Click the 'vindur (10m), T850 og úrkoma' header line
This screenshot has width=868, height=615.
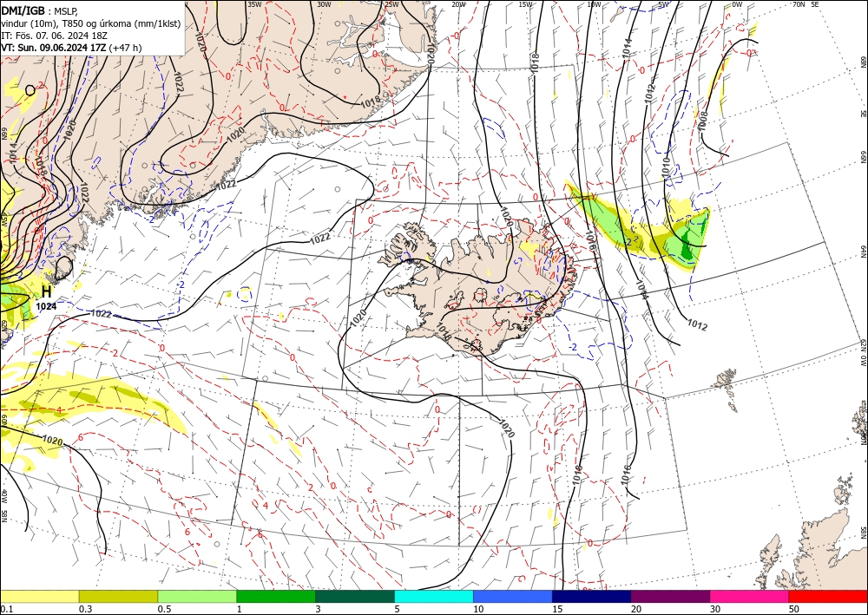[x=91, y=23]
